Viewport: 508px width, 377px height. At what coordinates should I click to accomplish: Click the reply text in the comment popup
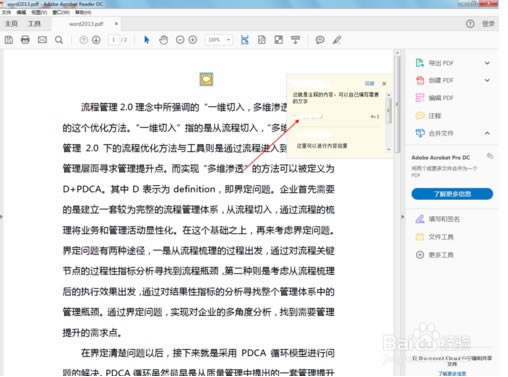click(322, 146)
